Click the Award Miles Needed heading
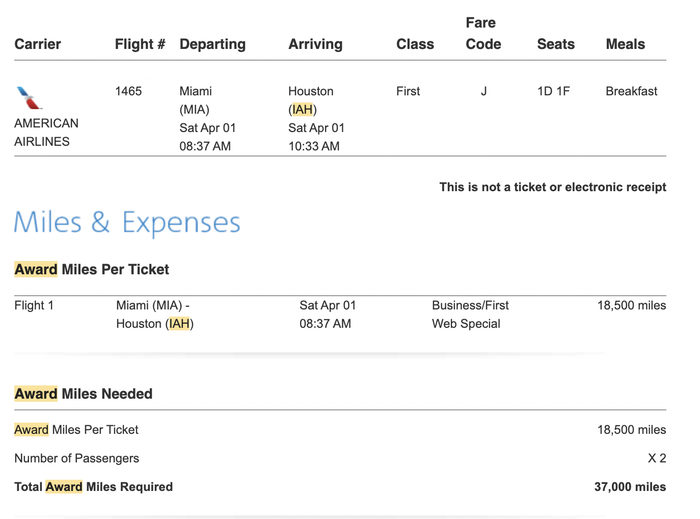 coord(83,394)
